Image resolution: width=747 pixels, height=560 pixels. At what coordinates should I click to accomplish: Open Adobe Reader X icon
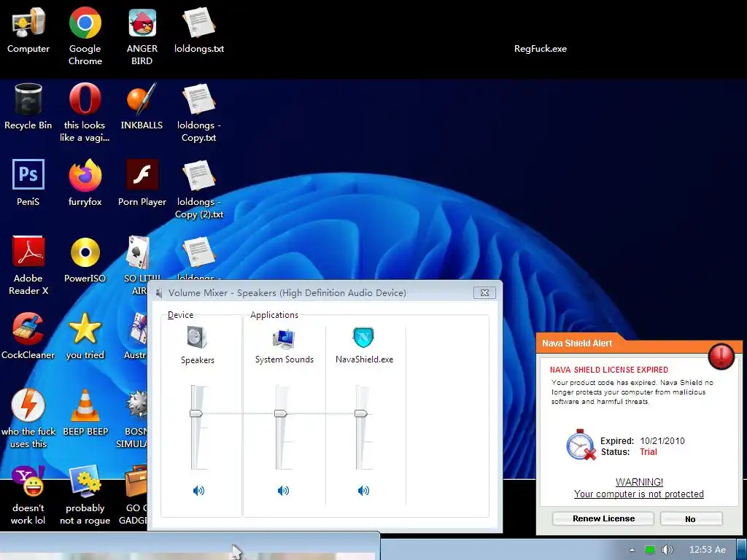point(28,252)
